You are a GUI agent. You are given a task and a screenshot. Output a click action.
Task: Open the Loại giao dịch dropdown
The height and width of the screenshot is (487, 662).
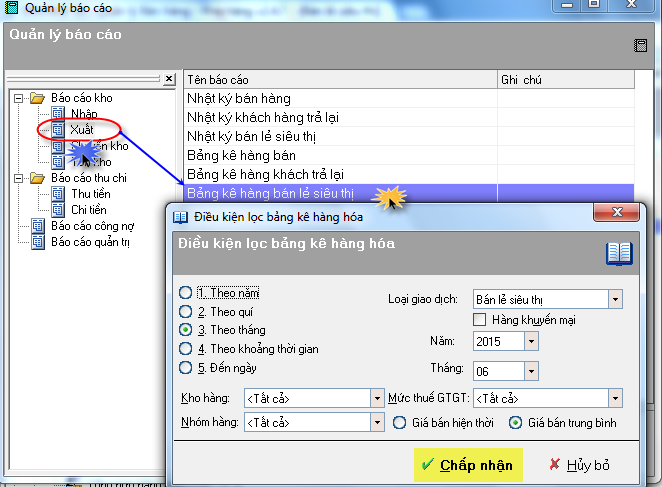pos(615,299)
